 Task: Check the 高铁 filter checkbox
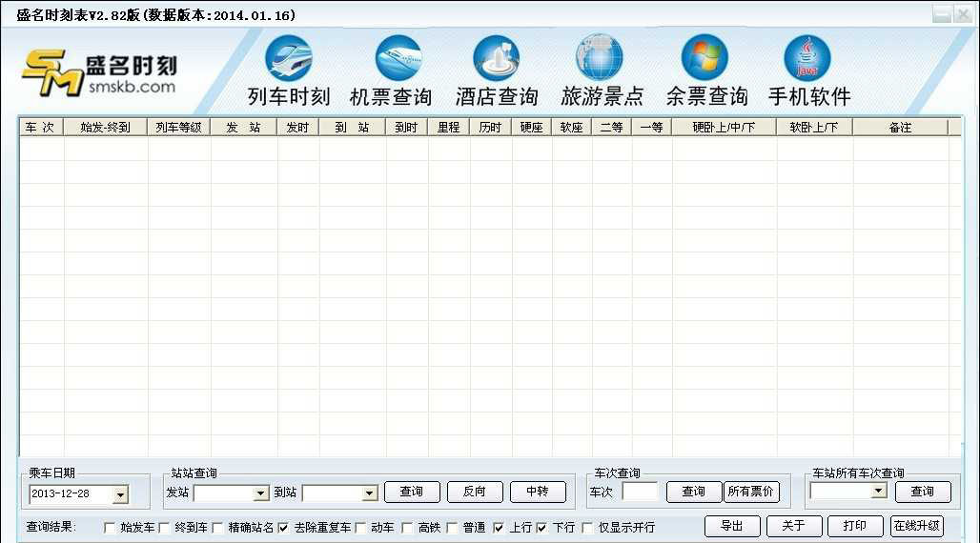(408, 528)
